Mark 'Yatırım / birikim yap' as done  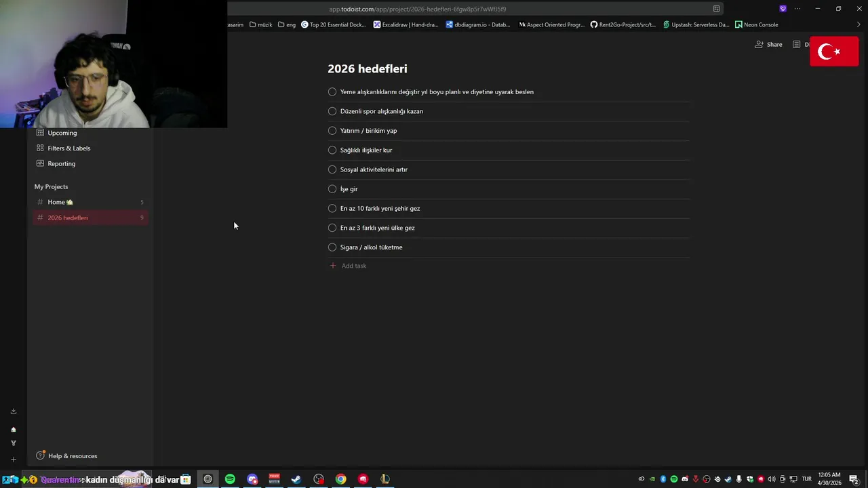[x=332, y=130]
